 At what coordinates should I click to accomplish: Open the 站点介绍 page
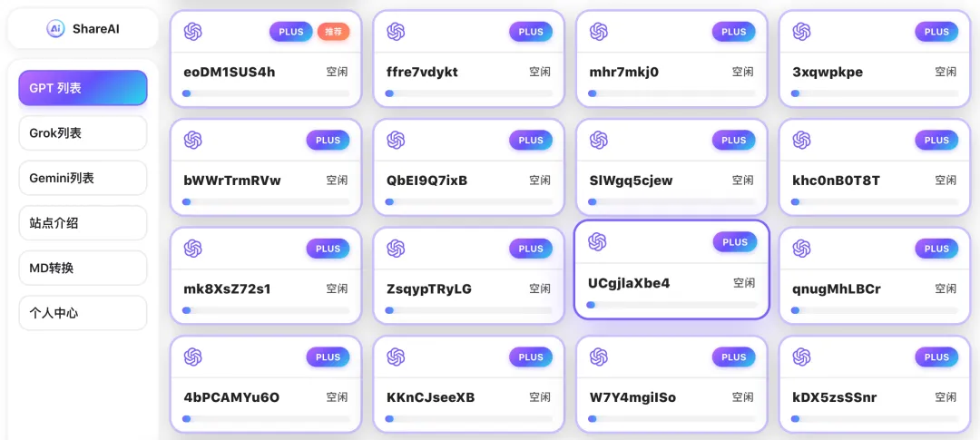coord(83,222)
